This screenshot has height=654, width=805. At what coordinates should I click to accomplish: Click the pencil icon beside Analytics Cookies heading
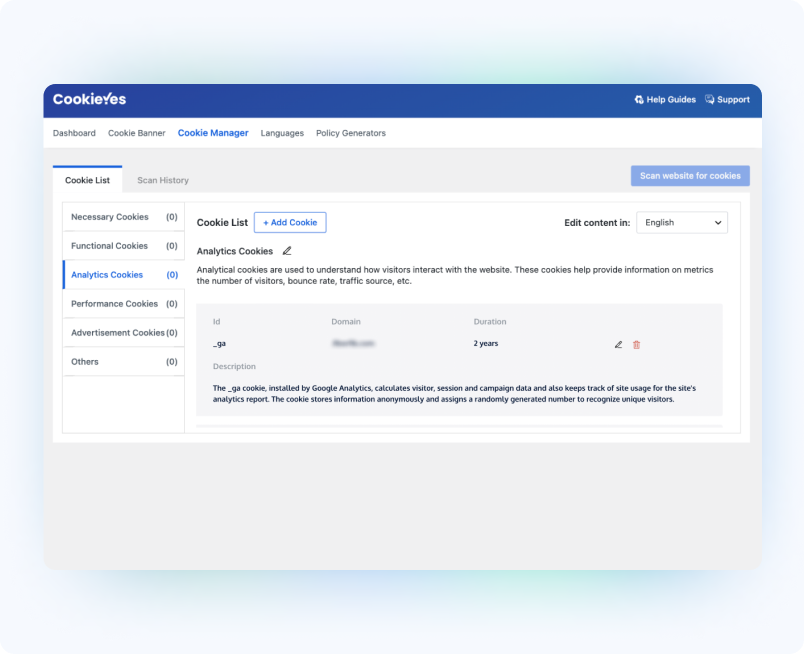pyautogui.click(x=287, y=251)
